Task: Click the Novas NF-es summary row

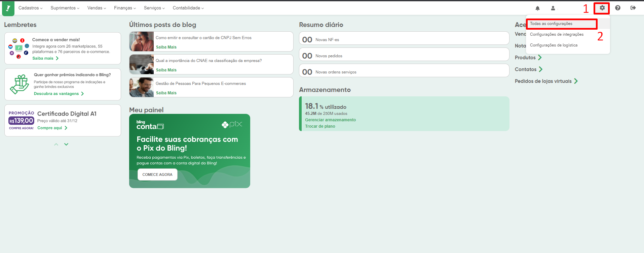Action: coord(404,38)
